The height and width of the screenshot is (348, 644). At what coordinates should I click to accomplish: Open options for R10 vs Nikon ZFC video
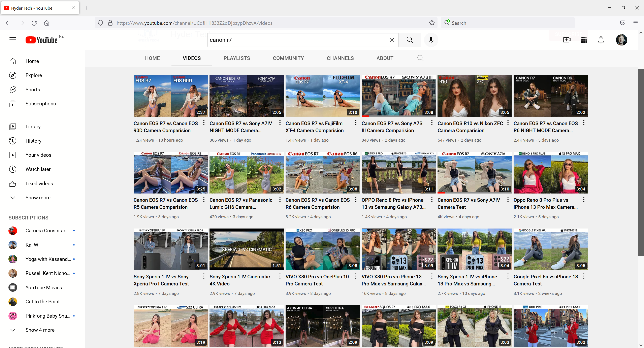508,123
